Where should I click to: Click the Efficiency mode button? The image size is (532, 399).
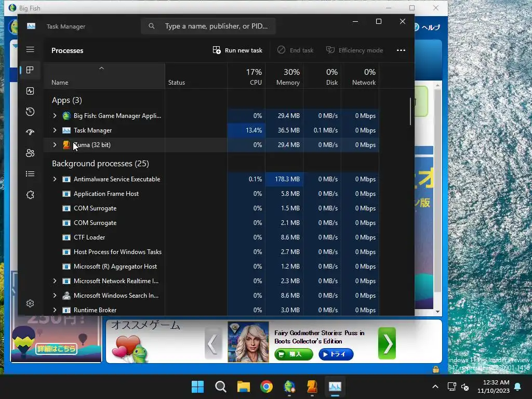click(354, 50)
